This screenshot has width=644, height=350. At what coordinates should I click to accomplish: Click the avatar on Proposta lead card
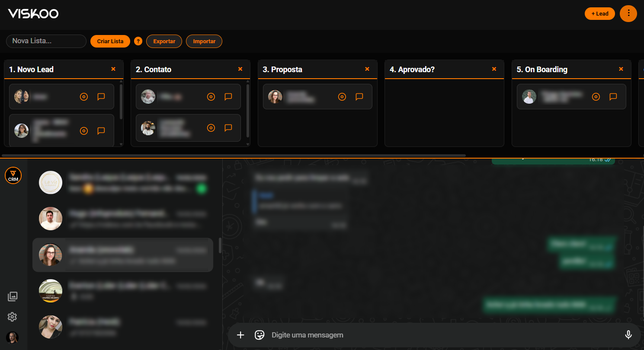pos(275,97)
